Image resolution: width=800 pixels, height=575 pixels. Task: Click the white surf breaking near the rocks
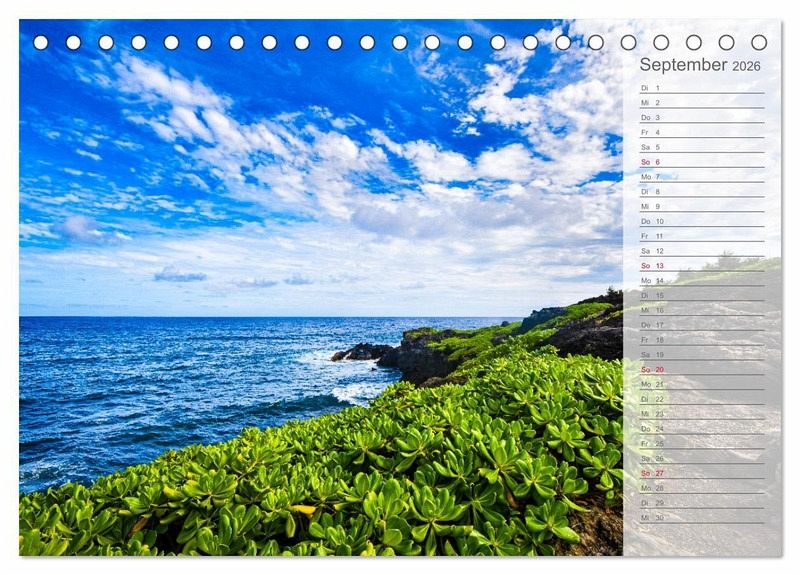pyautogui.click(x=355, y=392)
